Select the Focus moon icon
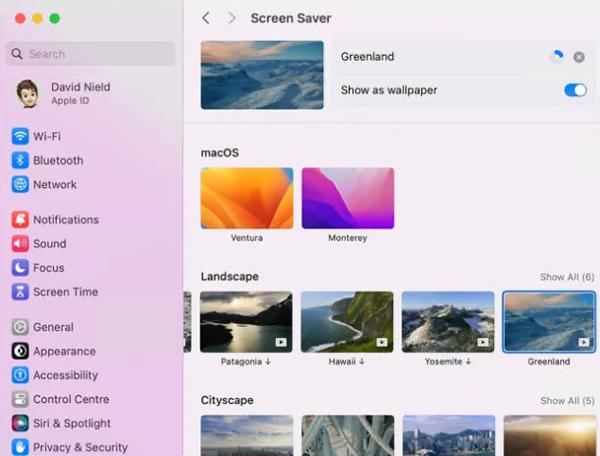The image size is (600, 456). (x=20, y=268)
